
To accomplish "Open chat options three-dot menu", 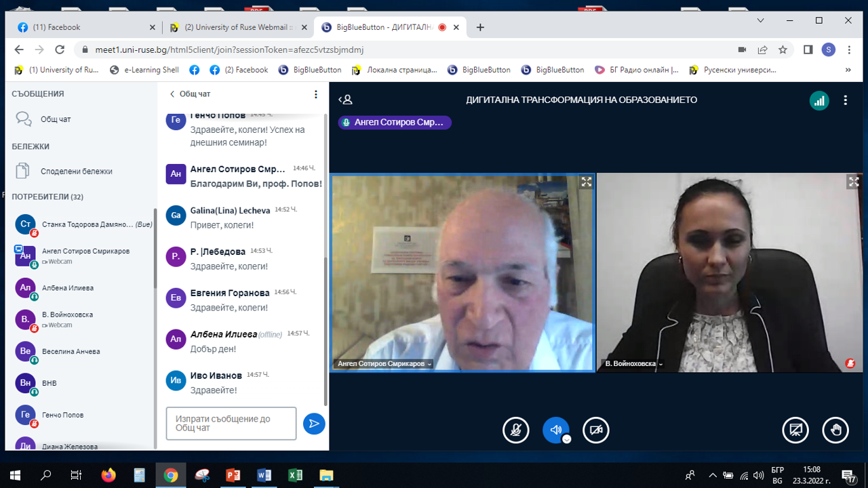I will [315, 94].
